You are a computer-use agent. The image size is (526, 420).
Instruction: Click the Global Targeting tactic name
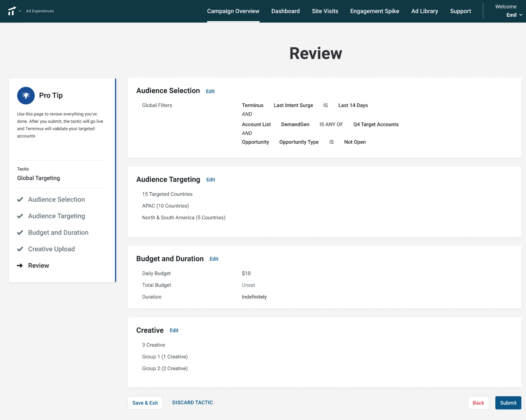click(x=38, y=178)
